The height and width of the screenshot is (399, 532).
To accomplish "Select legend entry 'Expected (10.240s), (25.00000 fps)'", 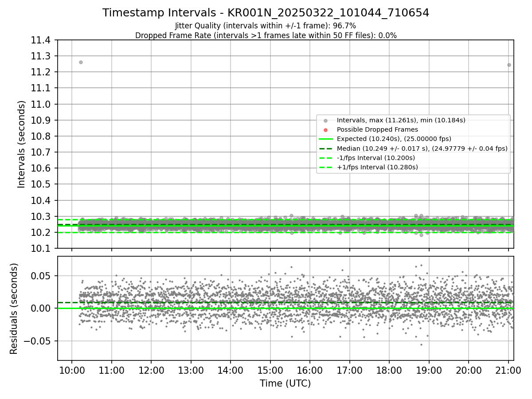I will point(394,139).
